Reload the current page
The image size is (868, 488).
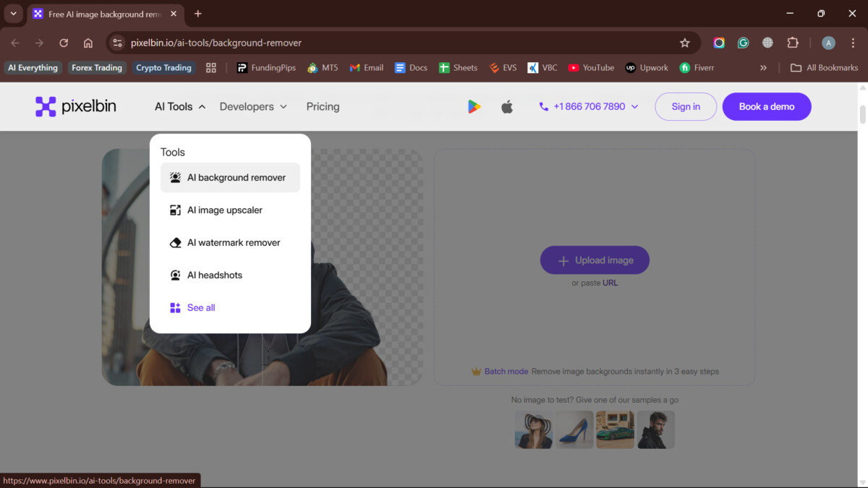(64, 43)
